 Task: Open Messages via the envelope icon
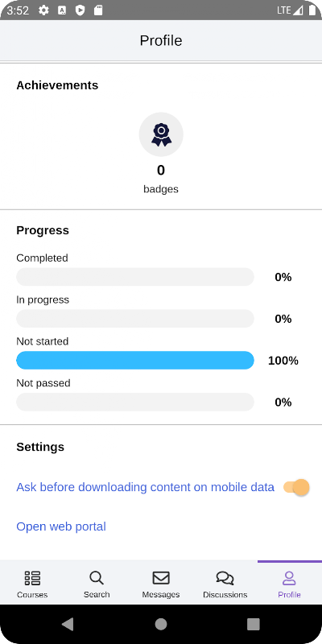click(161, 578)
